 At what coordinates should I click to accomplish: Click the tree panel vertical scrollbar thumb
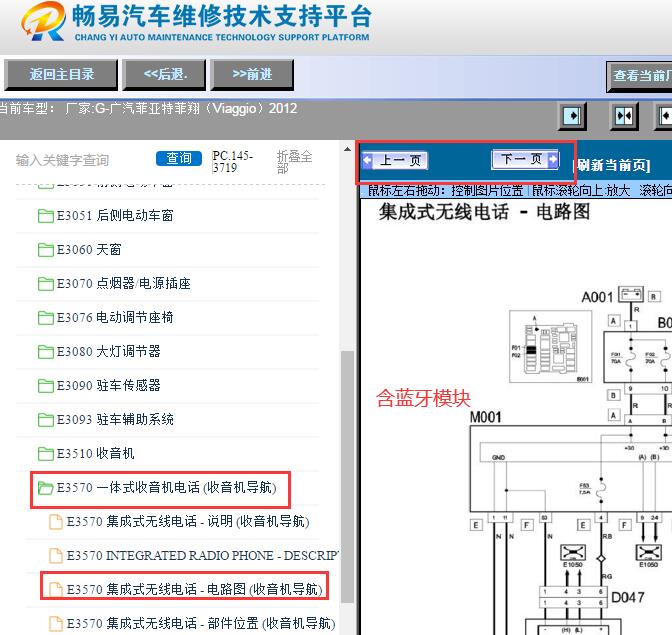[348, 476]
